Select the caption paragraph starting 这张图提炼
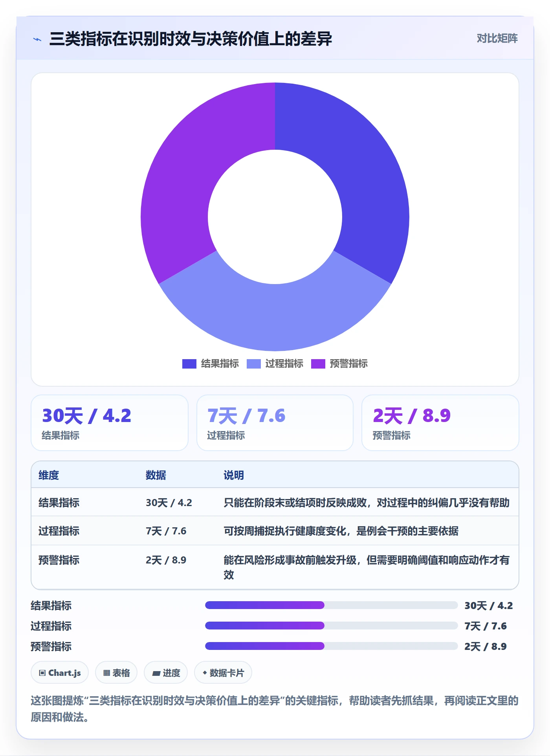This screenshot has width=550, height=756. point(275,709)
